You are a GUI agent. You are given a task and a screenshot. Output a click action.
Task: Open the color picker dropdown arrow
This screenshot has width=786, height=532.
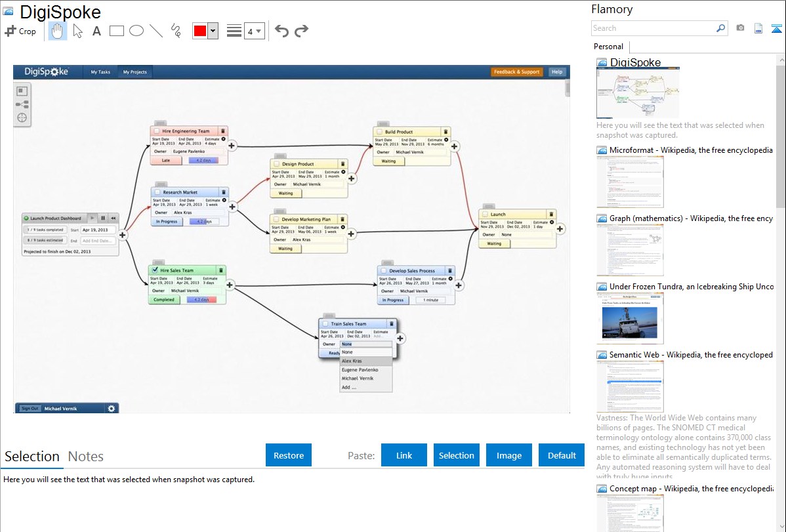213,31
